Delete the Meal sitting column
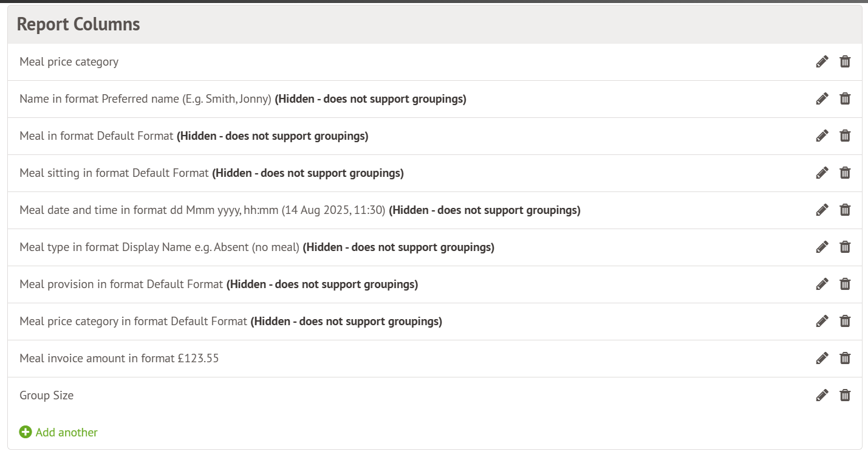Viewport: 868px width, 451px height. [x=845, y=173]
